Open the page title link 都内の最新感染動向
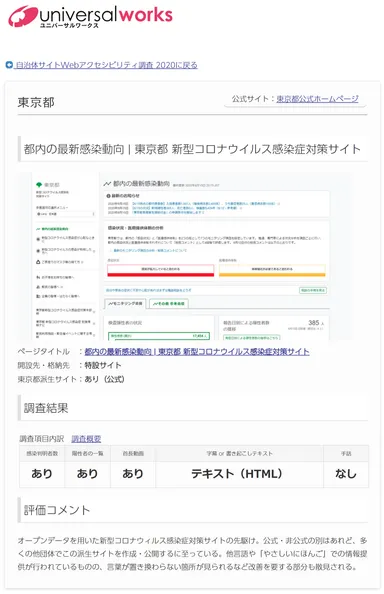The height and width of the screenshot is (594, 384). (x=197, y=352)
